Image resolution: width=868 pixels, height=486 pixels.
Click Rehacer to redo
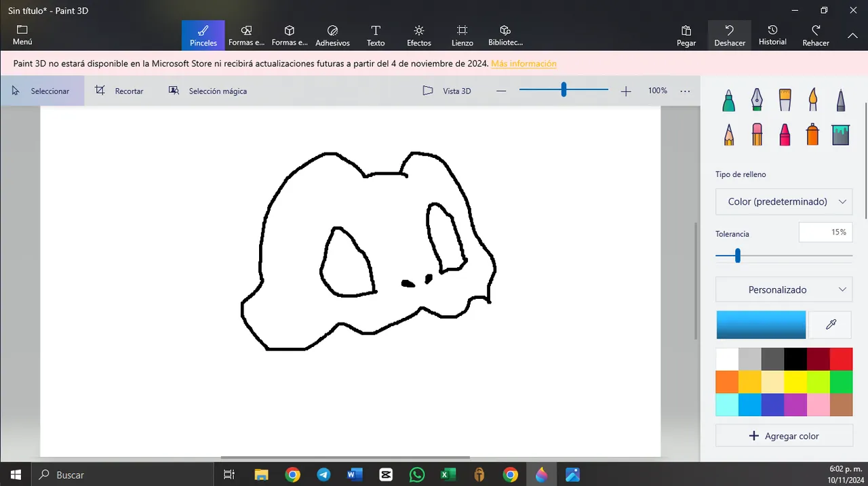[x=816, y=35]
